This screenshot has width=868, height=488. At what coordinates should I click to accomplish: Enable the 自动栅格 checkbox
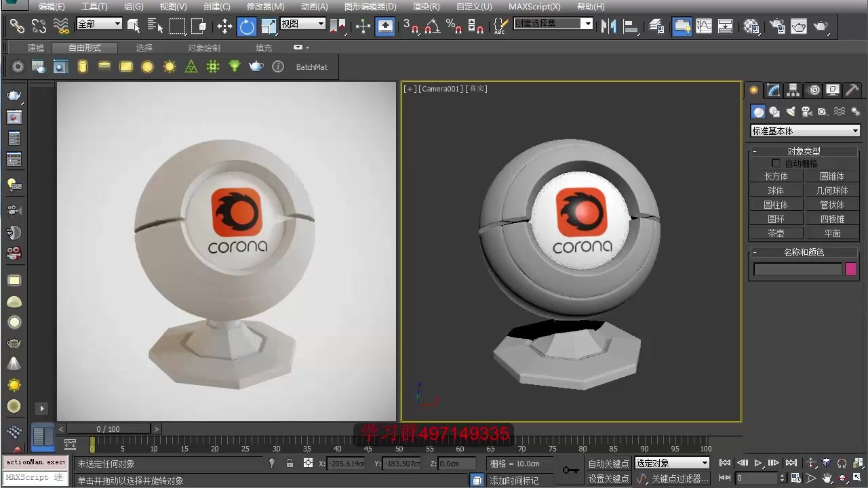coord(776,163)
